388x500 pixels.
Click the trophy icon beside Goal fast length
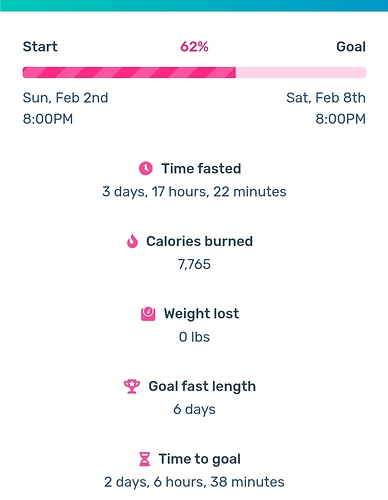(132, 386)
